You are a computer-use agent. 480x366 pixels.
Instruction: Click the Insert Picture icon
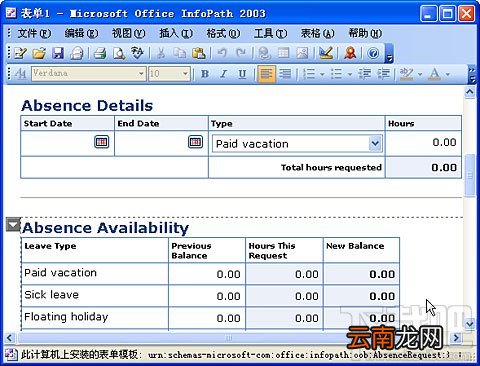(x=302, y=53)
